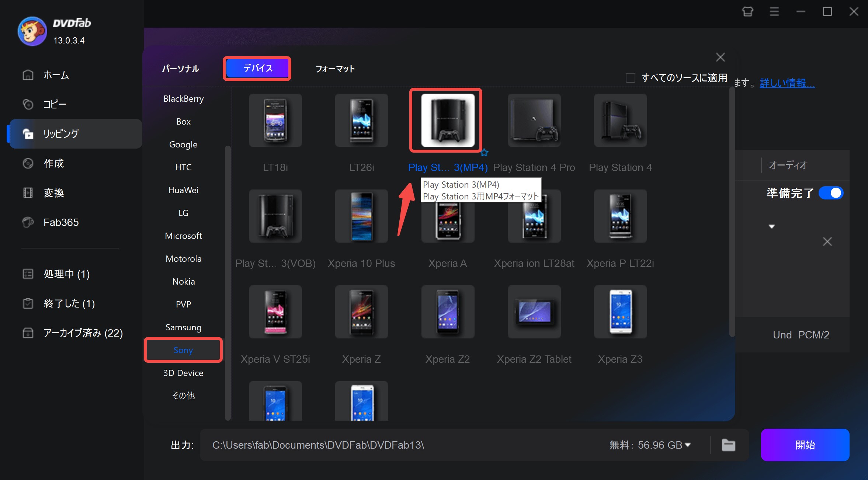Select Sony in brand list

(183, 350)
